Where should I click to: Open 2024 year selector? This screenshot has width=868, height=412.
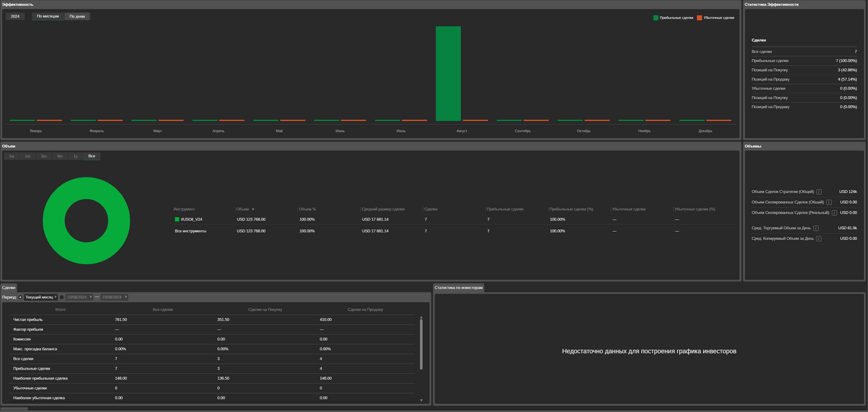coord(15,16)
